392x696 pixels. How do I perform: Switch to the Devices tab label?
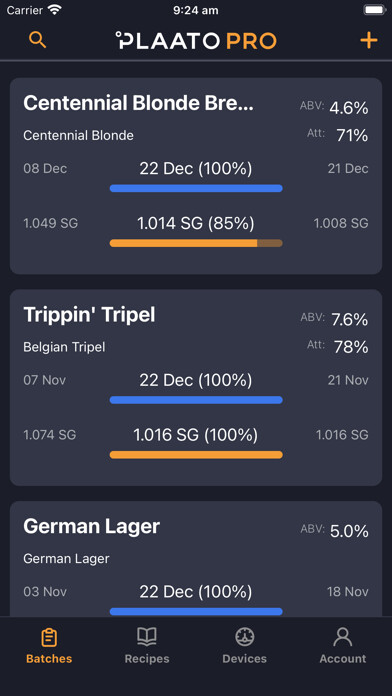(245, 659)
